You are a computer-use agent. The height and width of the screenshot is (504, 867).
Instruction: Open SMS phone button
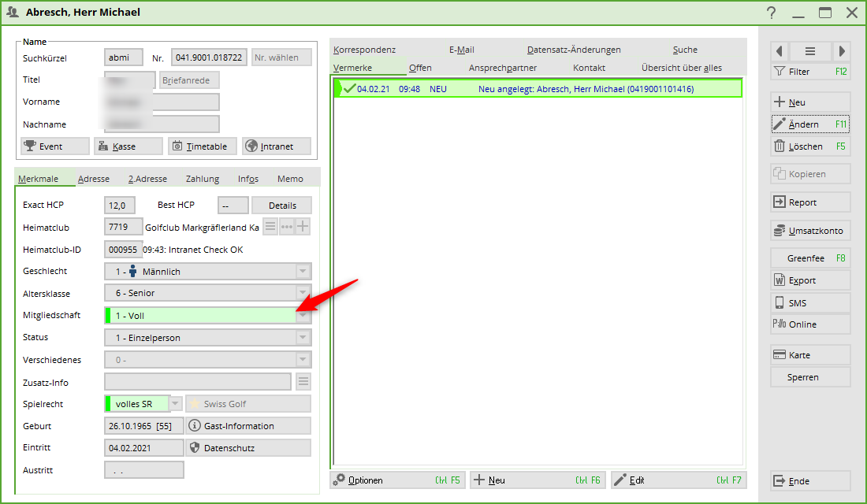(x=810, y=303)
